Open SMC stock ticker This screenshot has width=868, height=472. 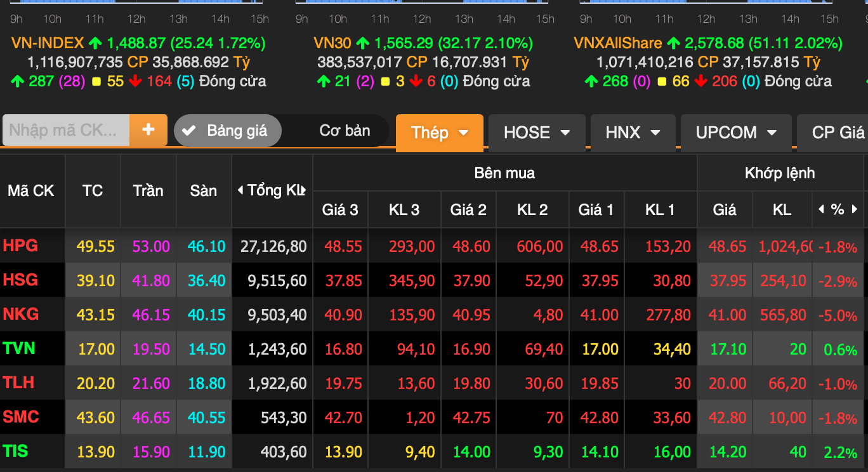point(21,417)
